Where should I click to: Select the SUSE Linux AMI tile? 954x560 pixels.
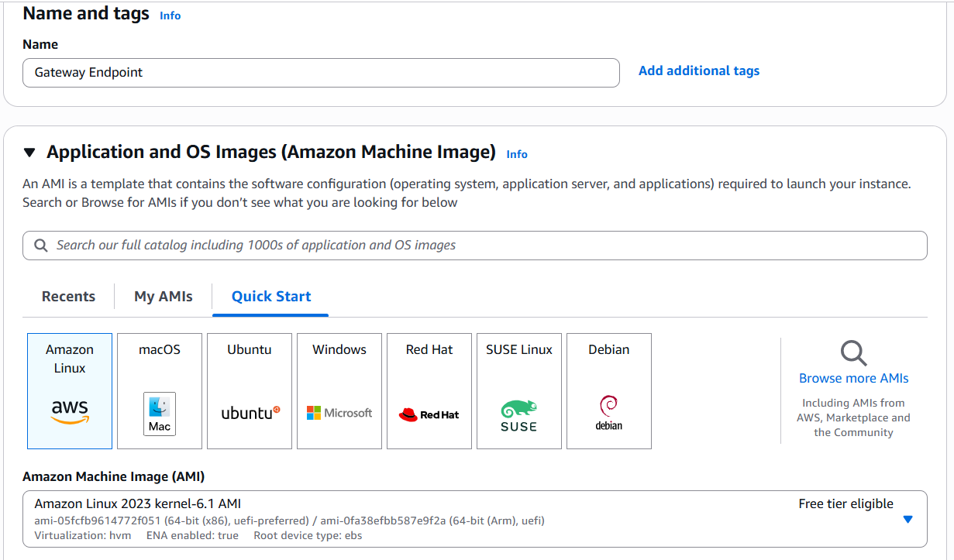click(519, 391)
